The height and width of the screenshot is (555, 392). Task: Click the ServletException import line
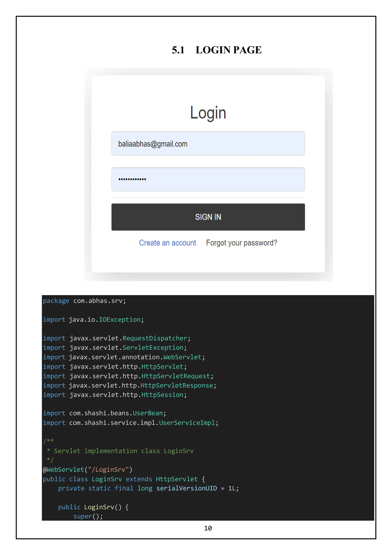[115, 348]
